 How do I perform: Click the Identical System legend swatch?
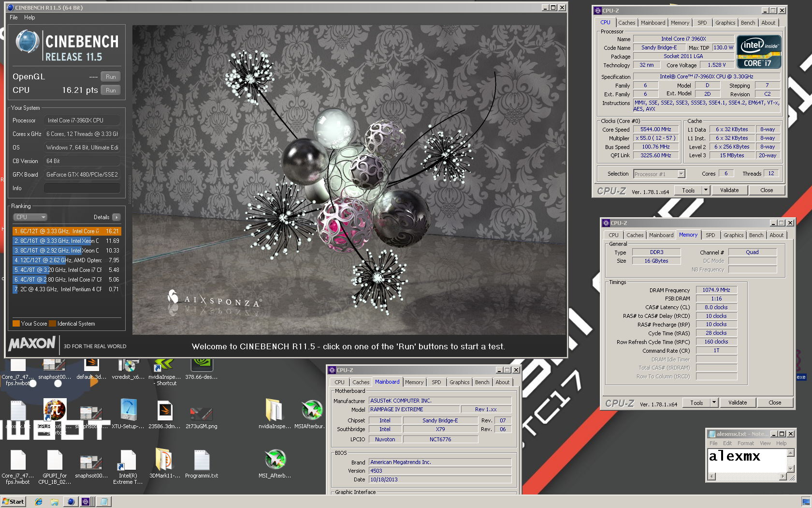coord(52,324)
